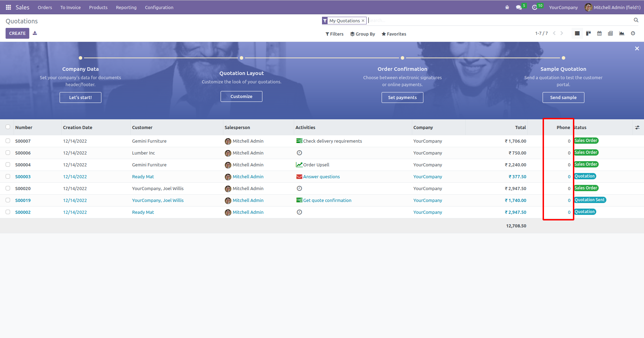Click the debug bug icon
This screenshot has height=338, width=644.
(507, 7)
